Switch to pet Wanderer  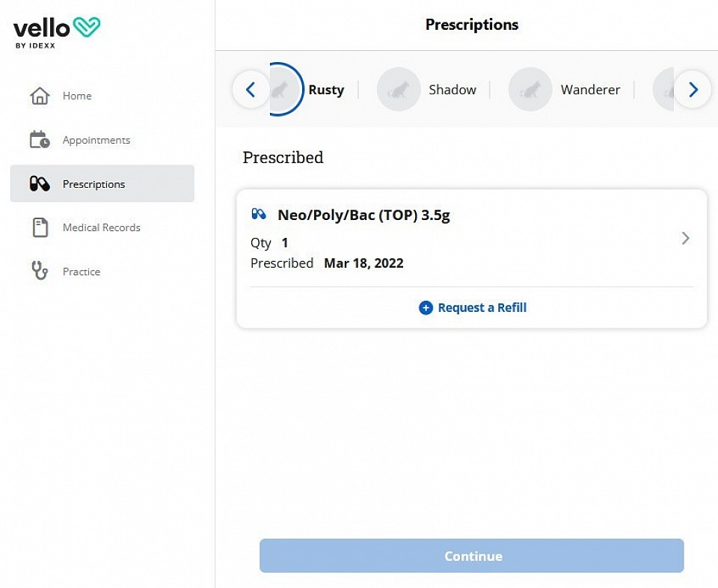591,90
